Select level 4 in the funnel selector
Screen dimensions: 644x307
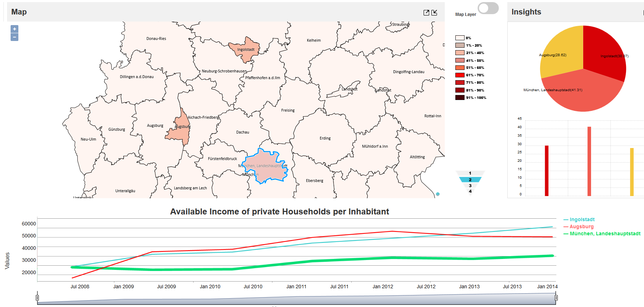click(x=470, y=191)
